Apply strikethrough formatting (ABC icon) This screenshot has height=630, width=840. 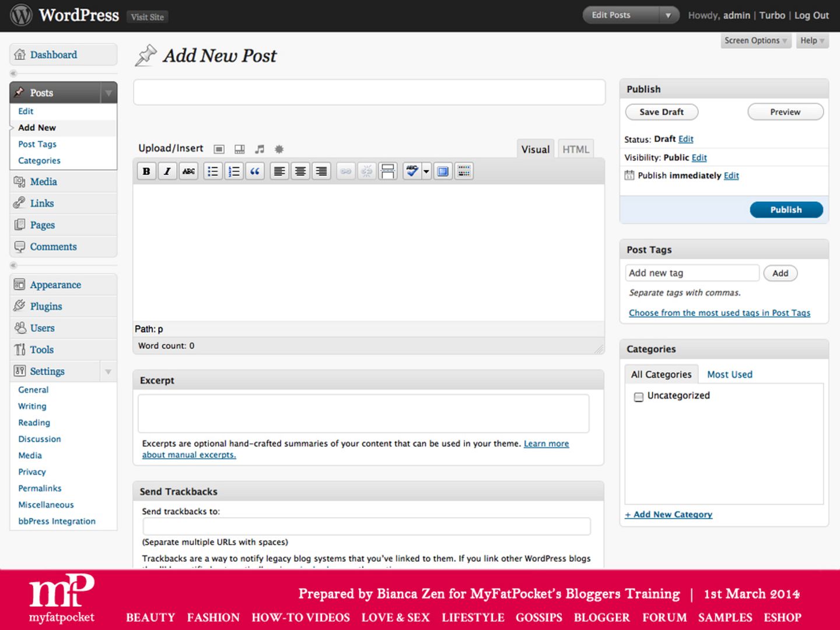(x=188, y=171)
